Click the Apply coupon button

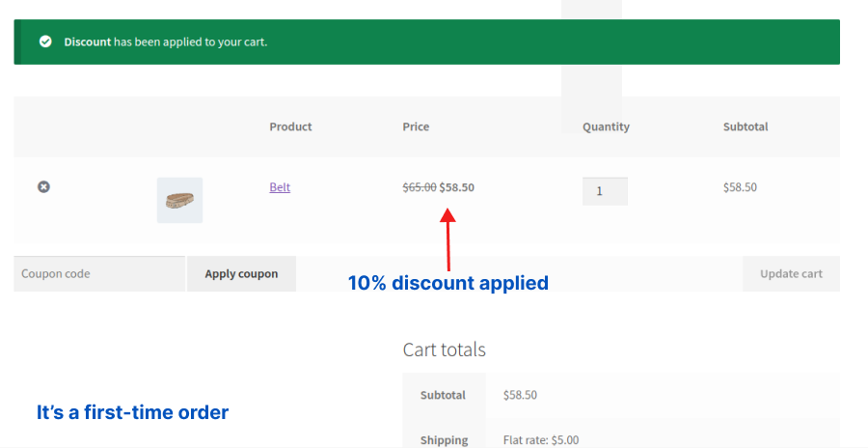pyautogui.click(x=241, y=274)
